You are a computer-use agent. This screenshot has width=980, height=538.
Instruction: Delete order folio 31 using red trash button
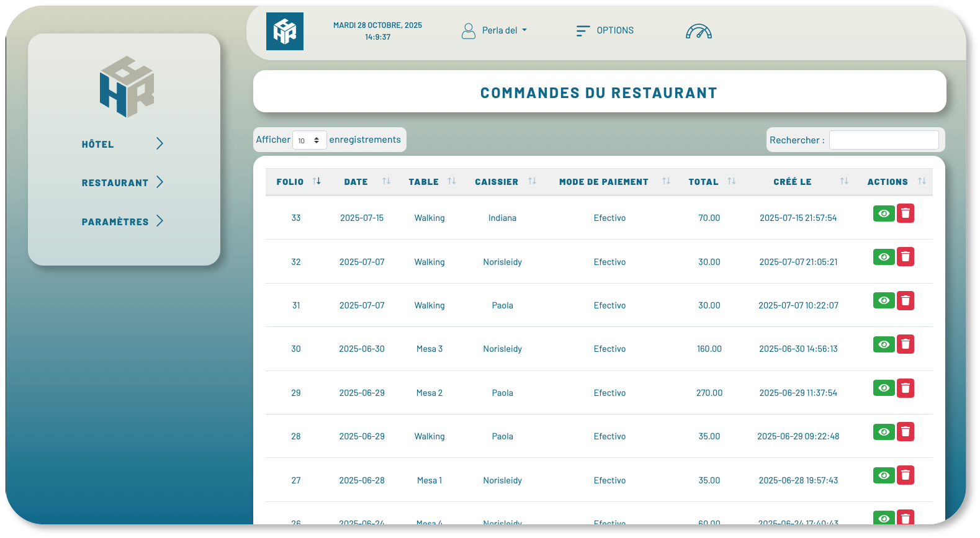coord(906,301)
